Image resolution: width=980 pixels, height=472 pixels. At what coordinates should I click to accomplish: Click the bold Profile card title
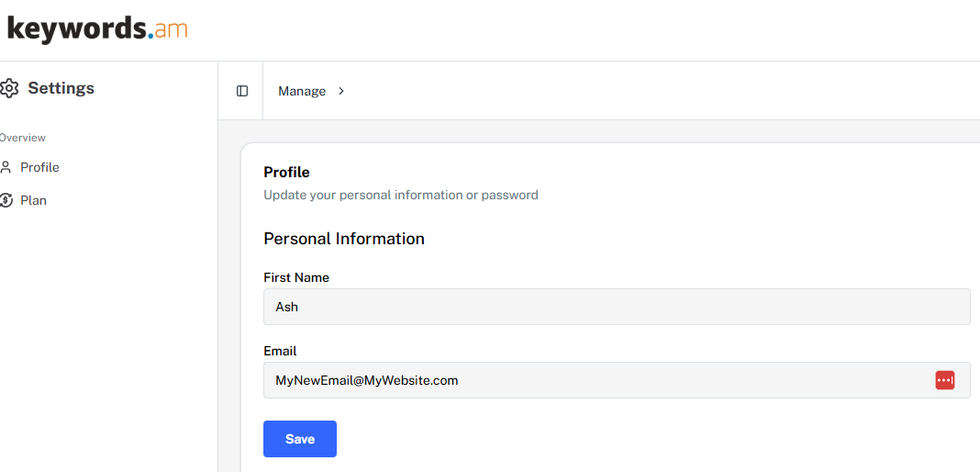click(286, 172)
